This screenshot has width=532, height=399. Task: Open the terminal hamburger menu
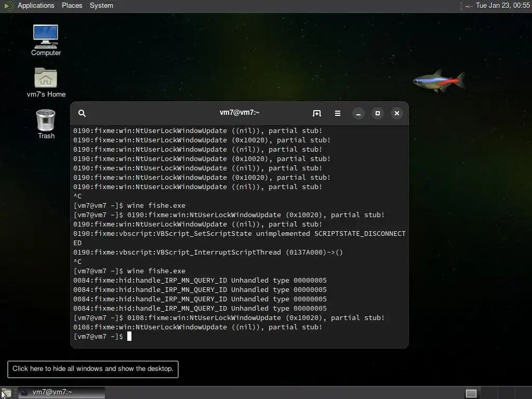[x=338, y=113]
